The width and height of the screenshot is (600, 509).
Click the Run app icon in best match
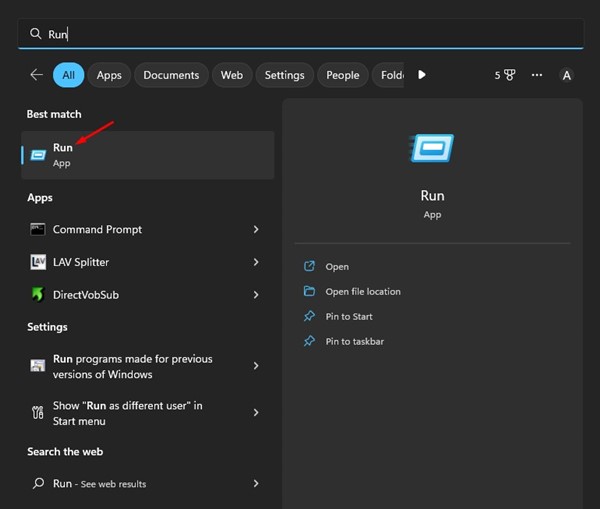click(x=38, y=155)
